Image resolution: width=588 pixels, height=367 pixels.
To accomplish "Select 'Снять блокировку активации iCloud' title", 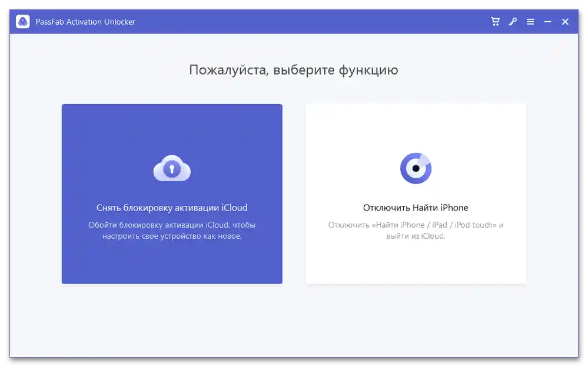I will [172, 208].
